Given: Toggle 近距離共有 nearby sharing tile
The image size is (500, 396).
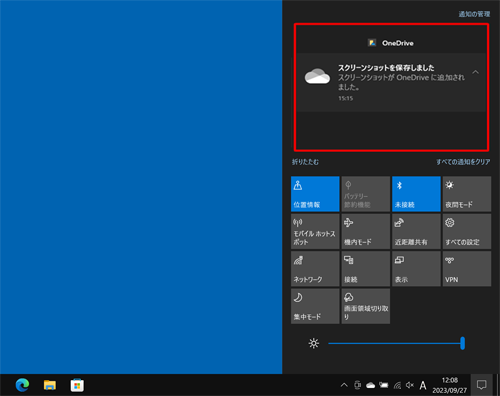Looking at the screenshot, I should point(416,231).
